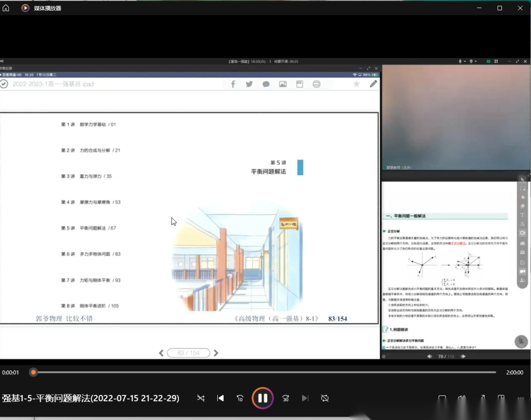Open the more options ellipsis menu
This screenshot has width=531, height=420.
point(521,398)
